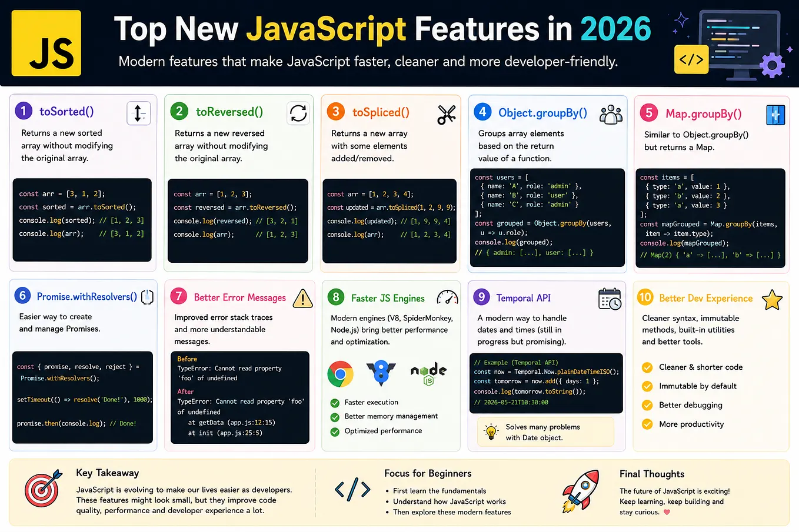Click the '2026' in the main title
799x532 pixels.
point(616,29)
